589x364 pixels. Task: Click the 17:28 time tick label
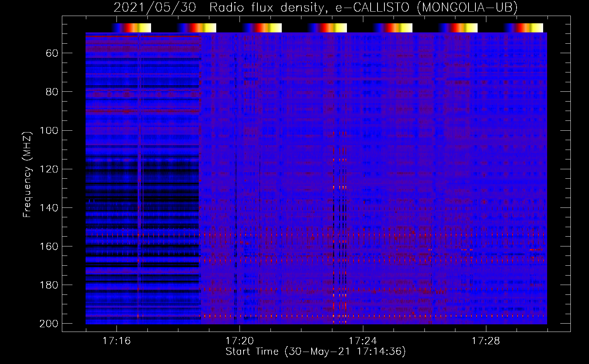coord(486,341)
